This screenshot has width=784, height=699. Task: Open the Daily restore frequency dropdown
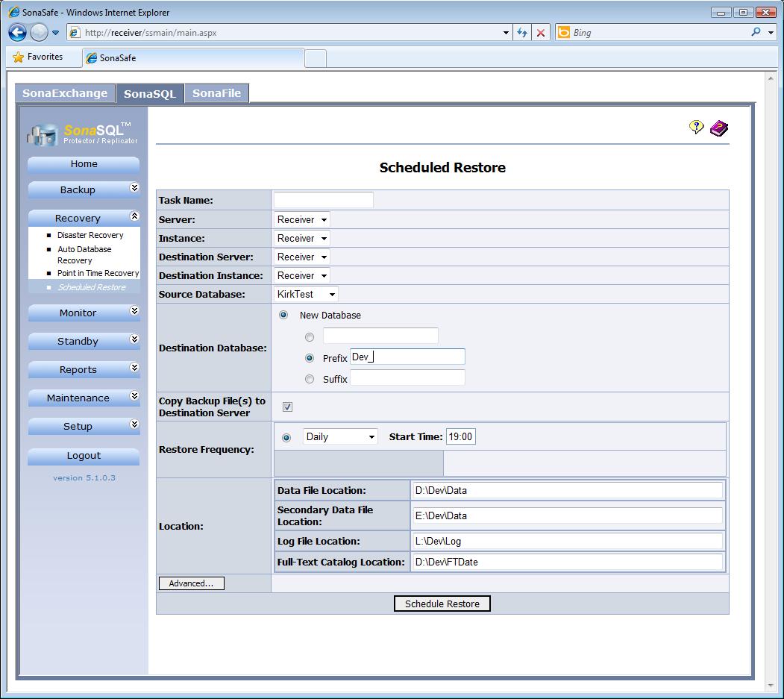(x=340, y=436)
